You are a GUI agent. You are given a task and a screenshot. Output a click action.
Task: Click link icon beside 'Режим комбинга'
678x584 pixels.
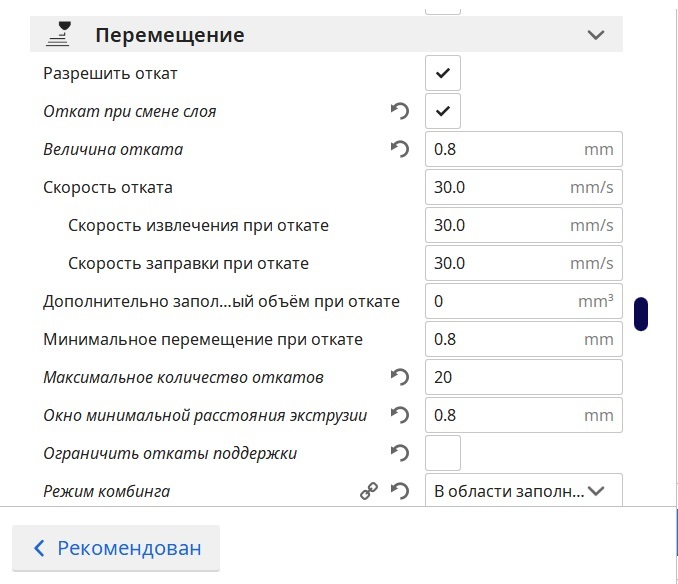pos(368,492)
